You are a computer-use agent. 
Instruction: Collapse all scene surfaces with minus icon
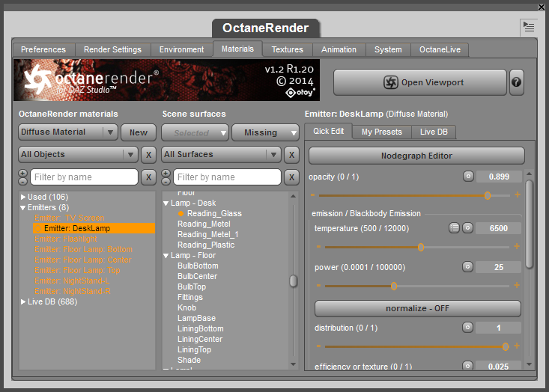pyautogui.click(x=166, y=181)
